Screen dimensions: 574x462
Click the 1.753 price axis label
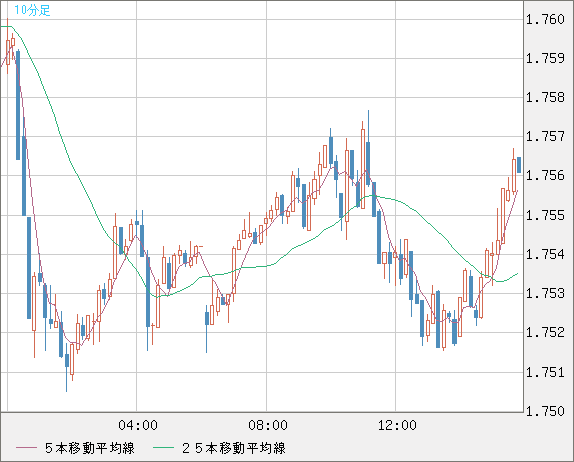pos(545,293)
